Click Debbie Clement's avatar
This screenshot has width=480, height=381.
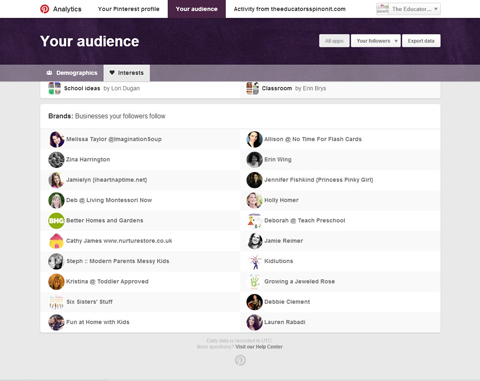254,302
